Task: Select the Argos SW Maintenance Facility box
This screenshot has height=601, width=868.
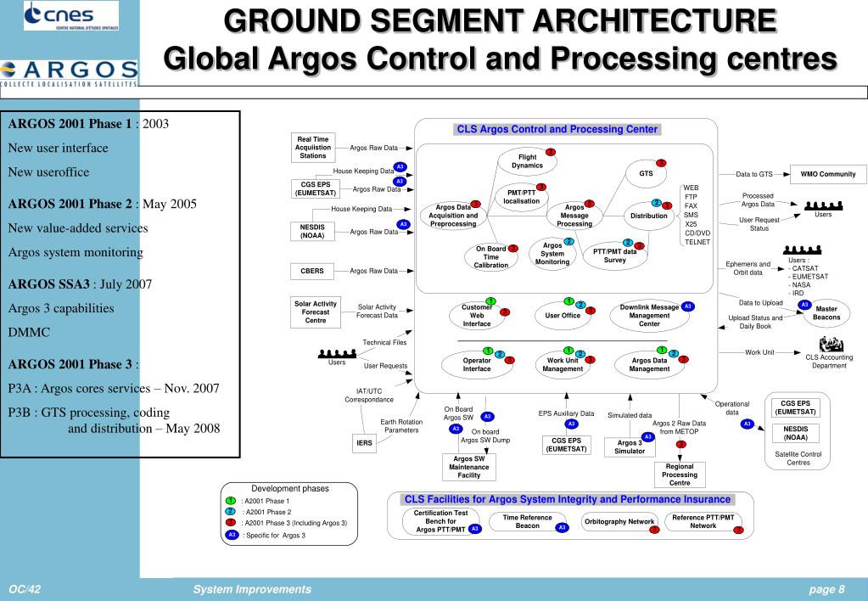Action: [x=469, y=467]
